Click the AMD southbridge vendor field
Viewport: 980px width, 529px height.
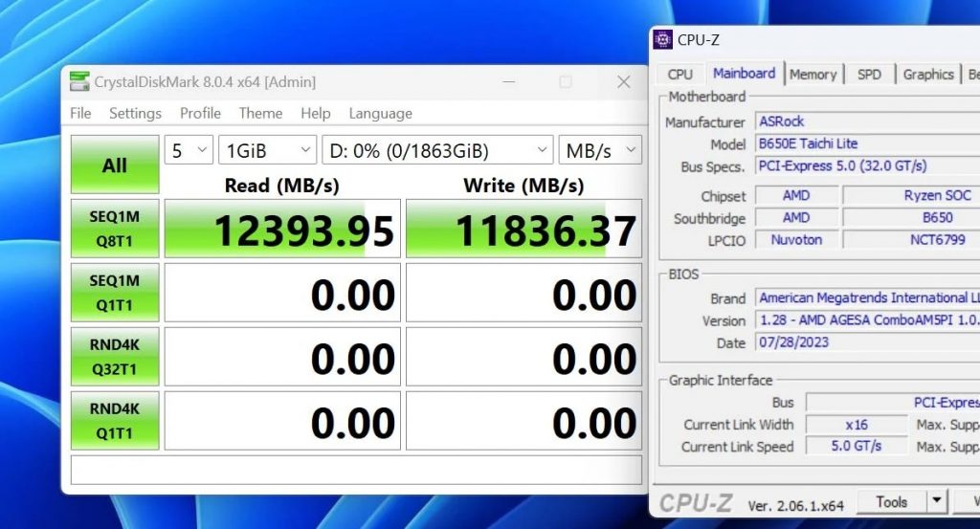tap(797, 217)
